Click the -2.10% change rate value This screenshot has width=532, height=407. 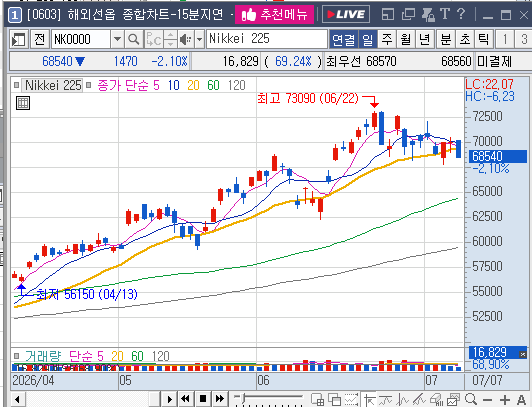point(169,61)
